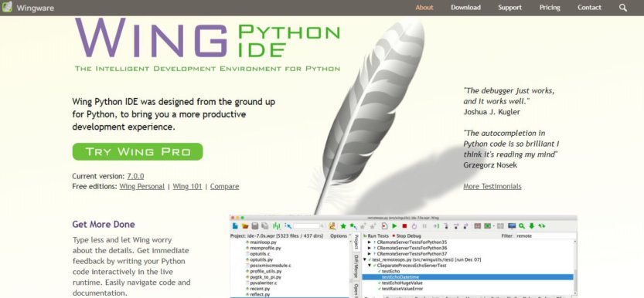Click the red Stop square toolbar icon
The width and height of the screenshot is (644, 298).
(x=404, y=226)
